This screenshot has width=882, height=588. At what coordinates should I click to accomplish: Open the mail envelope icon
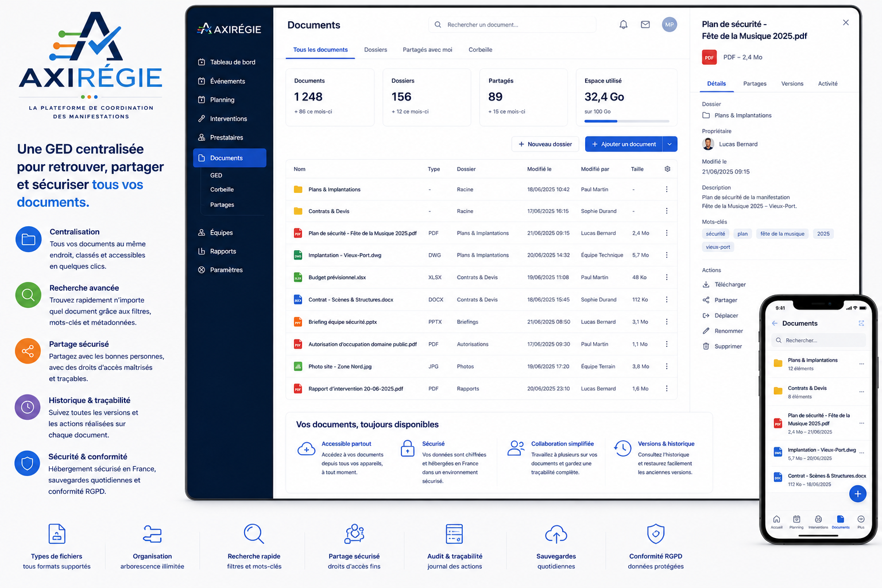click(x=645, y=25)
